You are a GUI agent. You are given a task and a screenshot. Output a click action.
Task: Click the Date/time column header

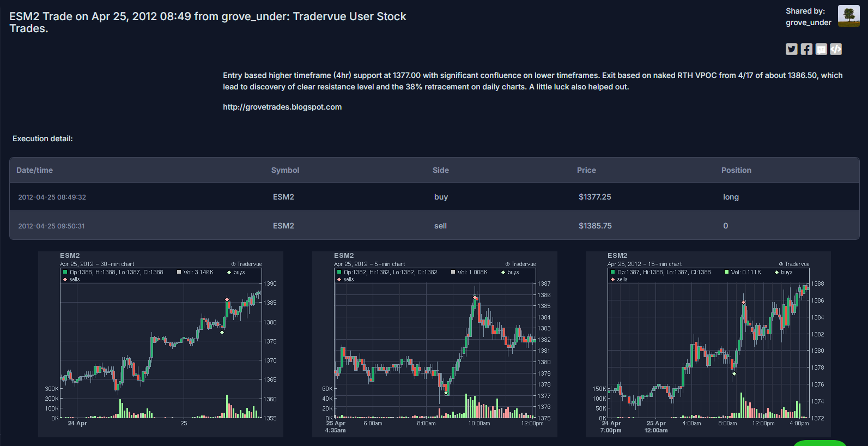[34, 170]
